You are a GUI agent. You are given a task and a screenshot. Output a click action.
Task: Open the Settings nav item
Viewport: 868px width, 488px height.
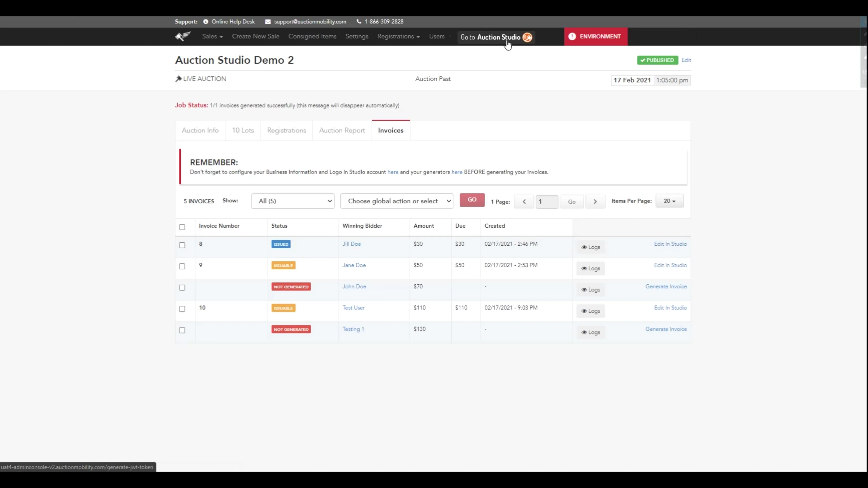pyautogui.click(x=356, y=36)
